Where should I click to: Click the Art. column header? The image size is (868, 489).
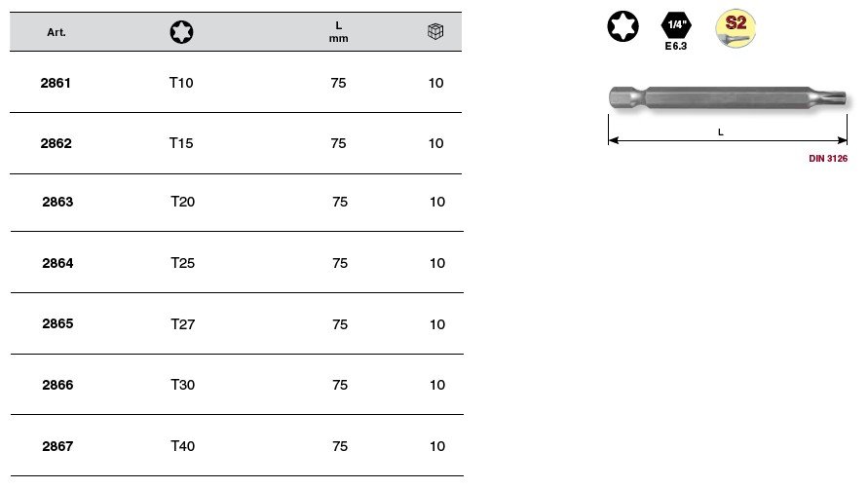56,33
